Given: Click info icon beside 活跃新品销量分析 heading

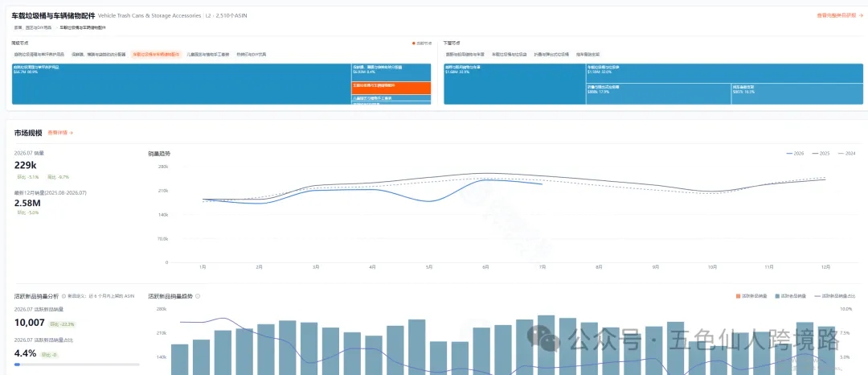Looking at the screenshot, I should click(63, 296).
